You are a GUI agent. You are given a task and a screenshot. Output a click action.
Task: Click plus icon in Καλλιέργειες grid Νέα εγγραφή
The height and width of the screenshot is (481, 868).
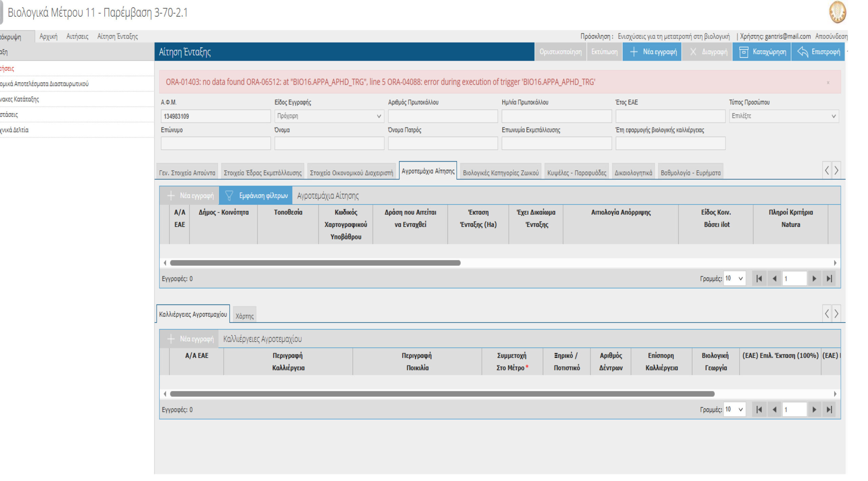point(171,339)
